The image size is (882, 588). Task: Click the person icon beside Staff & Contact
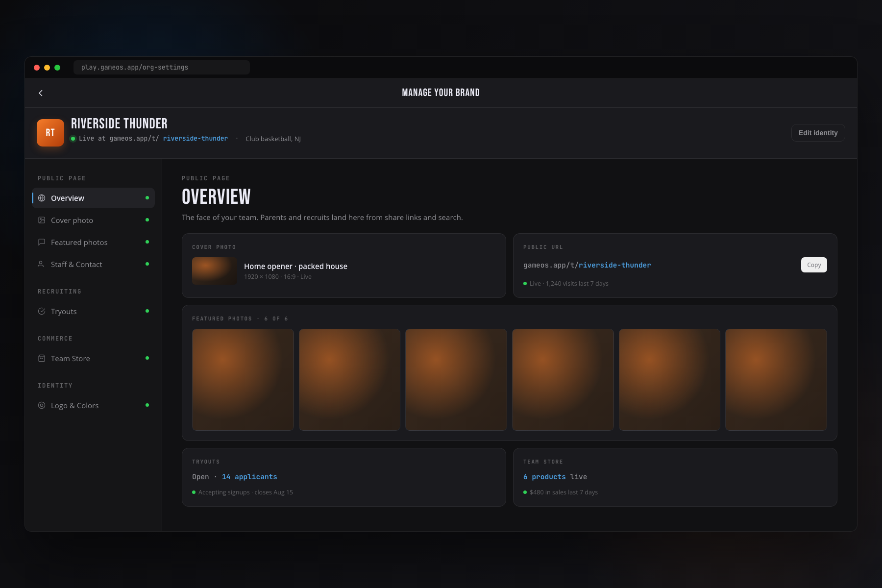pyautogui.click(x=41, y=264)
